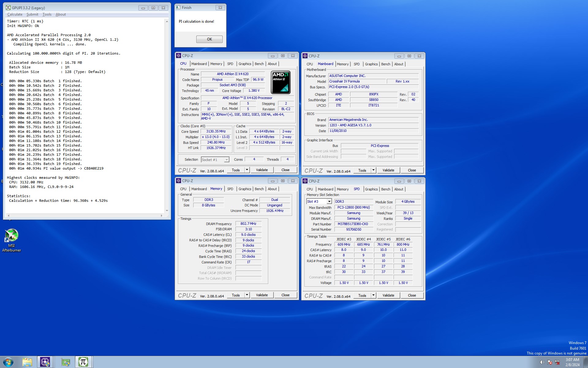Viewport: 588px width, 368px height.
Task: Click the Show desktop strip beside the taskbar clock
Action: tap(586, 362)
